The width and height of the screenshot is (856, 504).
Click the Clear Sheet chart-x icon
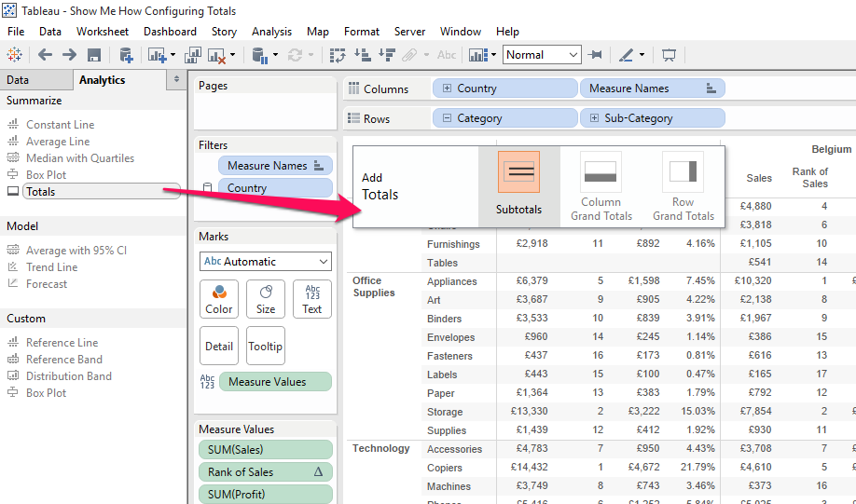tap(216, 55)
